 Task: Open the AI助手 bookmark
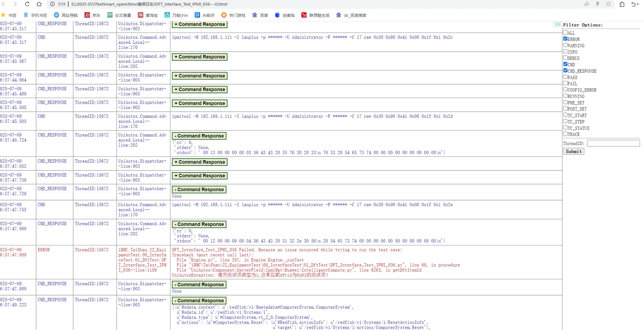pyautogui.click(x=205, y=15)
